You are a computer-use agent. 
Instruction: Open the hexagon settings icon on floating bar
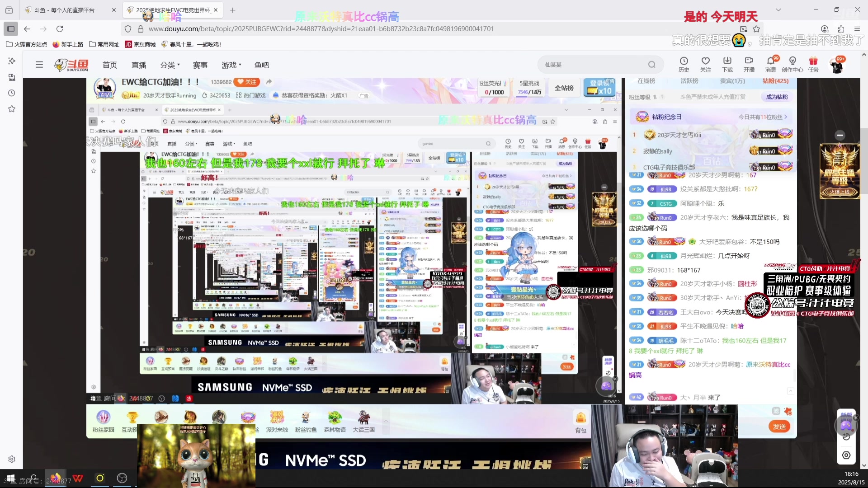click(846, 455)
